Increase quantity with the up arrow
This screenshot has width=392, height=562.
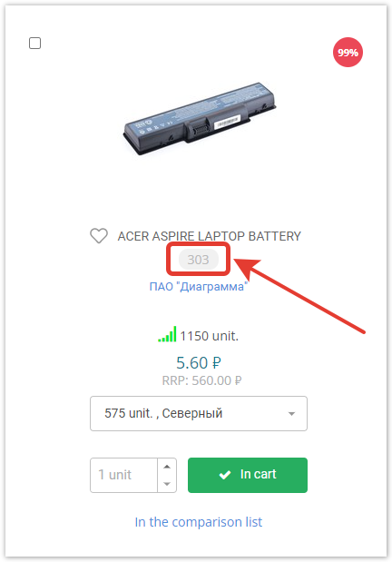point(167,467)
